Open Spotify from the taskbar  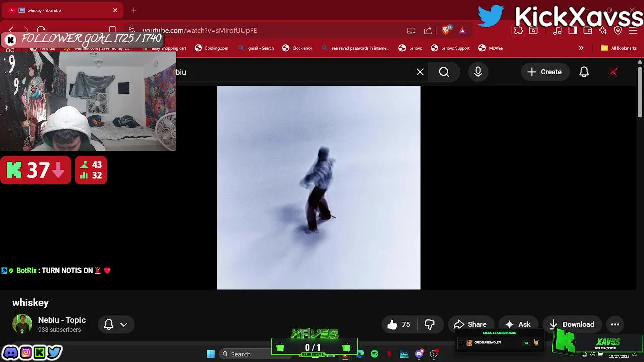pyautogui.click(x=375, y=354)
